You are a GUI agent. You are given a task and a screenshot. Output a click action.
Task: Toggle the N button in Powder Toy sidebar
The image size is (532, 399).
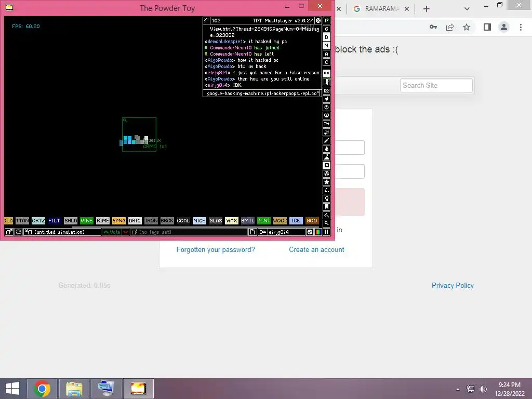[326, 46]
